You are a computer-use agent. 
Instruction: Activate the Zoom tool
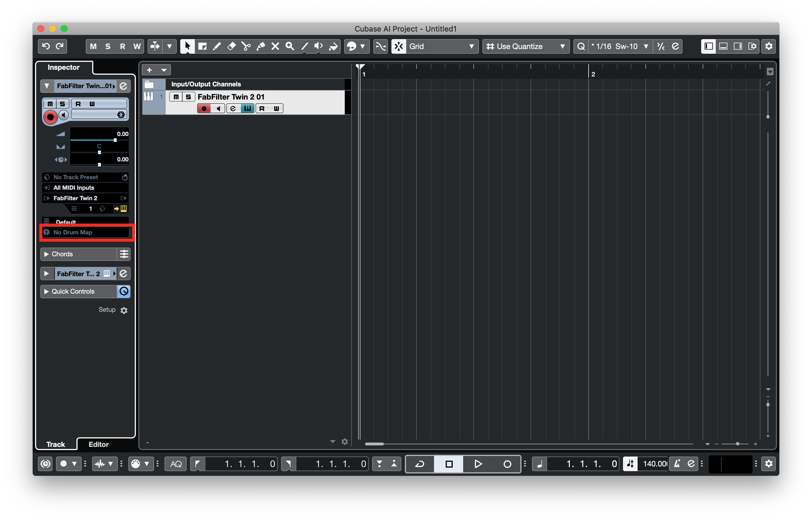point(290,46)
